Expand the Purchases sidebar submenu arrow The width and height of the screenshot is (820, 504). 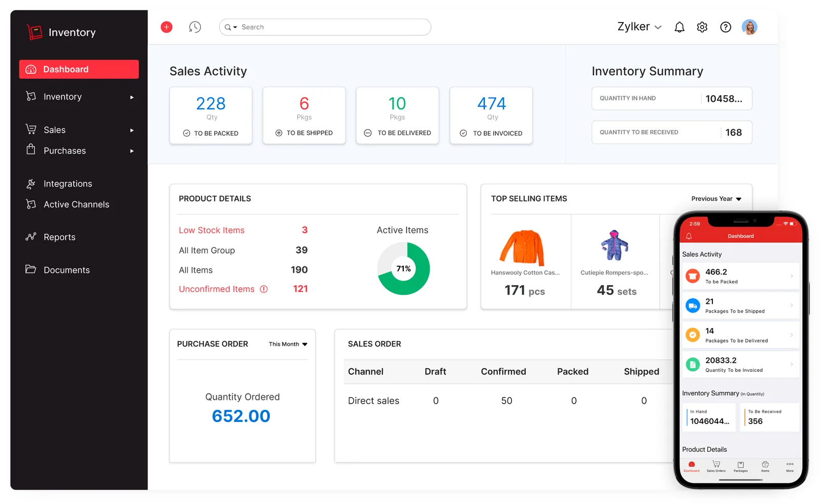132,151
